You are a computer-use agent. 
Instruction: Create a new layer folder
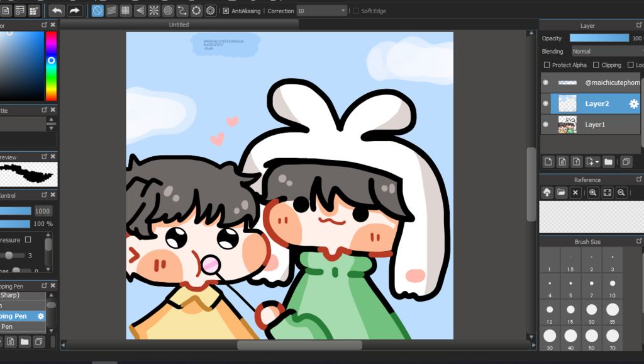(x=608, y=162)
